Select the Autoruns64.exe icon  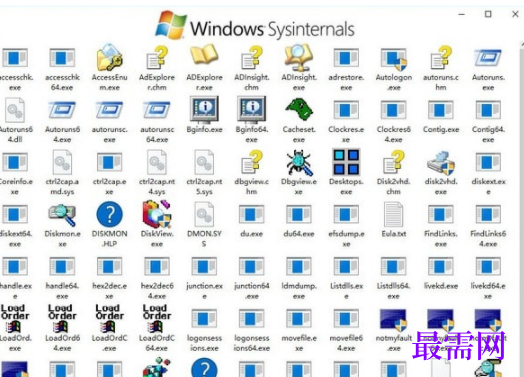(62, 110)
